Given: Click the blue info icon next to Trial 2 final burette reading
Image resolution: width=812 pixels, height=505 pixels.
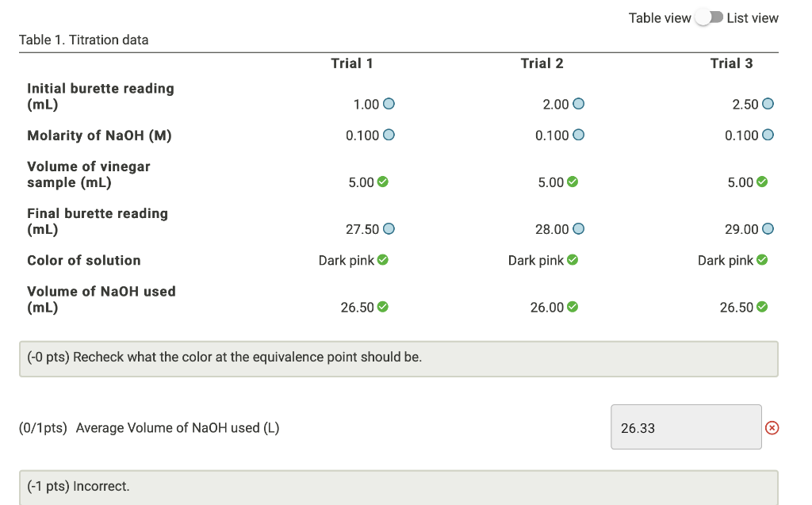Looking at the screenshot, I should point(579,228).
